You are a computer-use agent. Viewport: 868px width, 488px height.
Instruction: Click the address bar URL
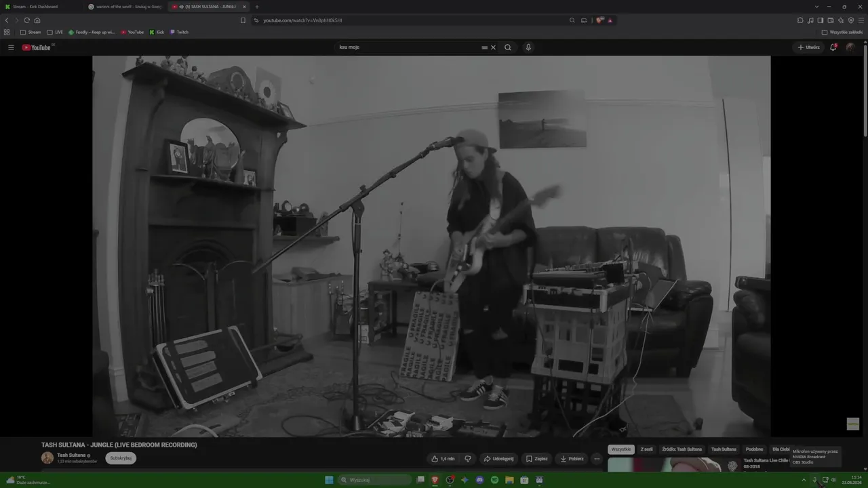[302, 20]
